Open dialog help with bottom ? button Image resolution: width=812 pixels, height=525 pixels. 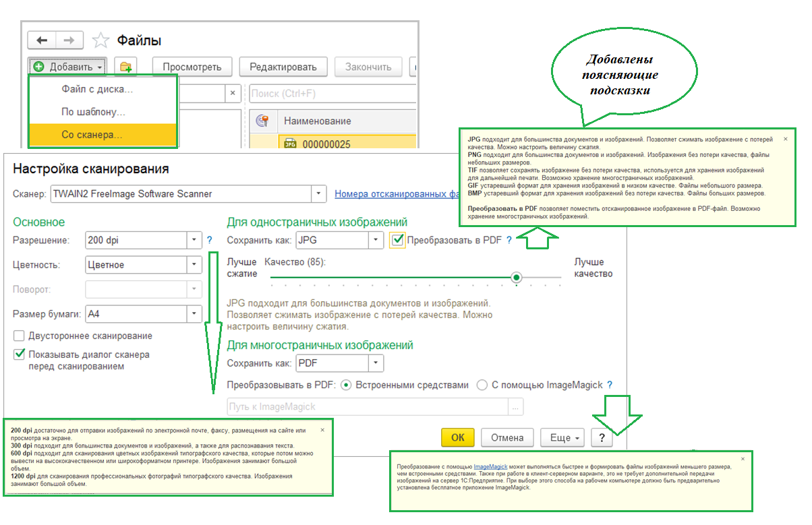[601, 437]
